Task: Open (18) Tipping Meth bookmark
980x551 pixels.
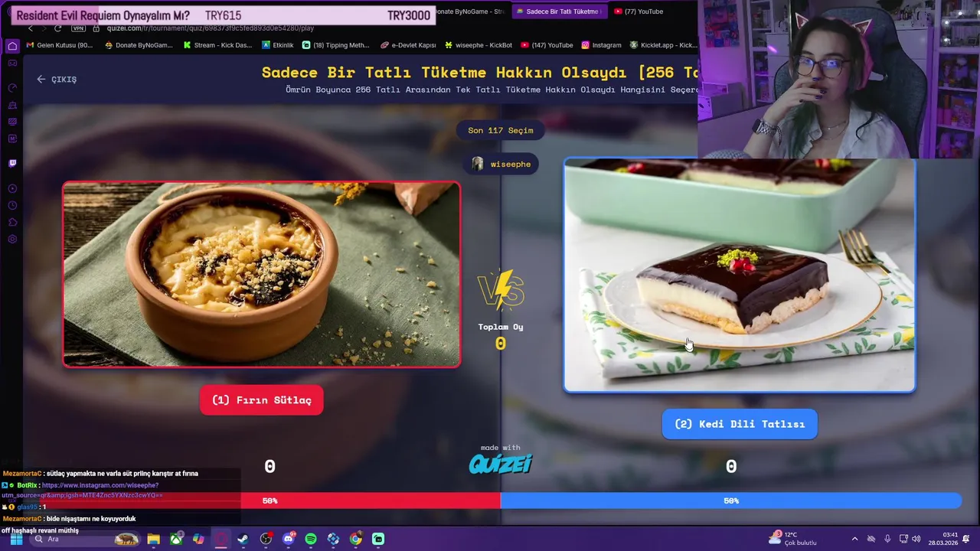Action: 336,45
